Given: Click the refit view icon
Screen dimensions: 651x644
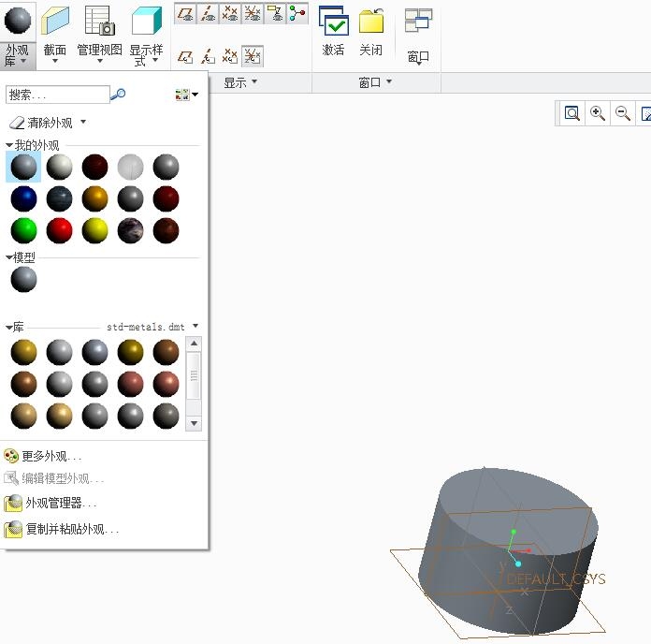Looking at the screenshot, I should pos(572,114).
